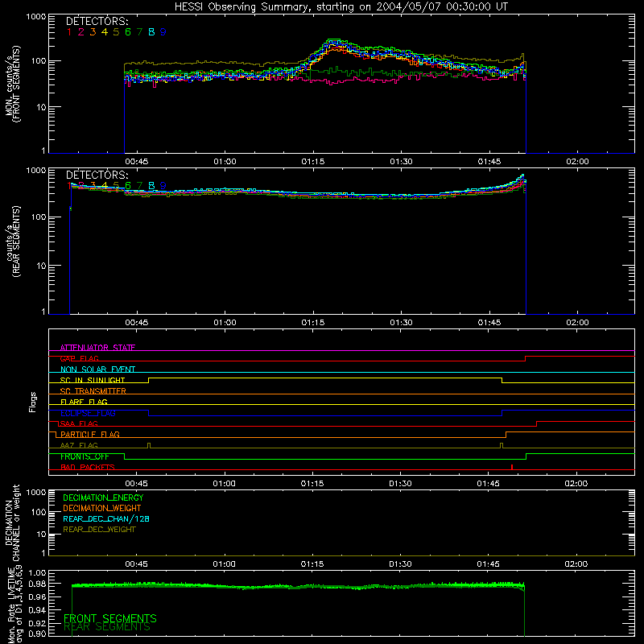This screenshot has width=644, height=644.
Task: Click the ECLIPSE_FLAG label
Action: [x=88, y=413]
